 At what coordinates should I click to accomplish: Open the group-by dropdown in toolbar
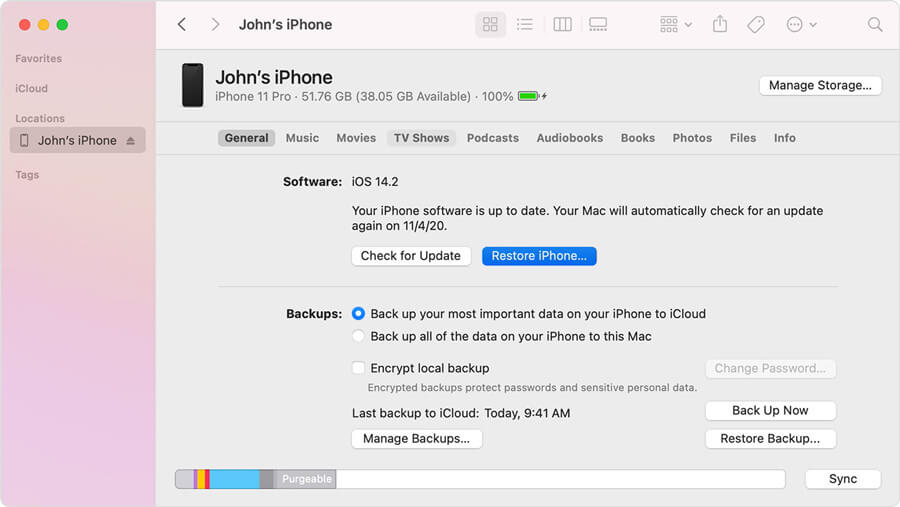676,25
